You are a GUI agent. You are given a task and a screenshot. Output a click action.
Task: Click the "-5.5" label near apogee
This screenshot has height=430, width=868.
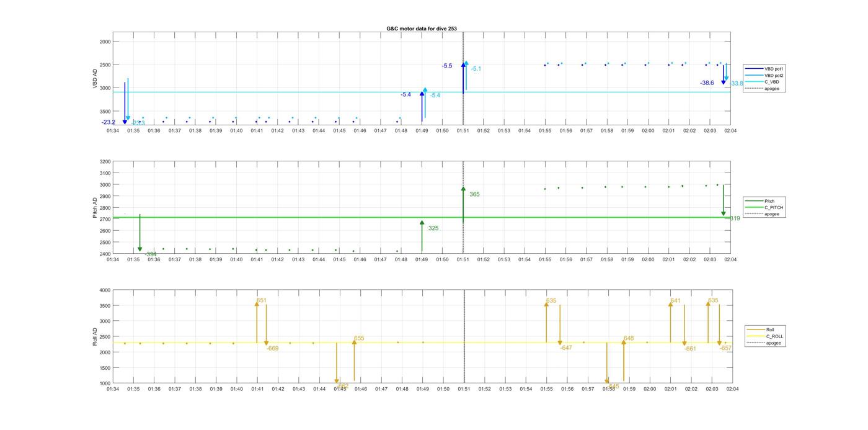click(x=447, y=66)
